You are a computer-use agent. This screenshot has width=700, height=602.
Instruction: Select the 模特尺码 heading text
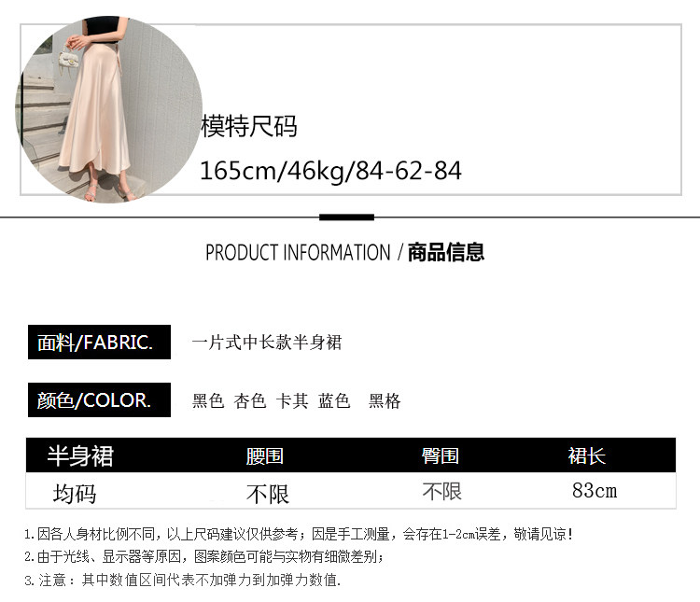249,126
